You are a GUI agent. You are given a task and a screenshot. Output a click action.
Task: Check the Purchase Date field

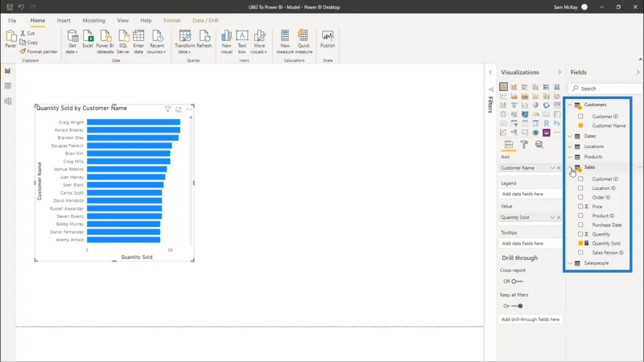tap(580, 225)
